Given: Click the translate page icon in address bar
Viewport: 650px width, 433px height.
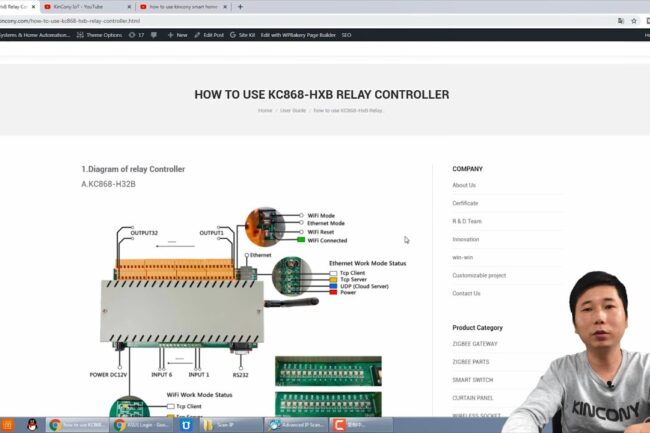Looking at the screenshot, I should (x=621, y=21).
